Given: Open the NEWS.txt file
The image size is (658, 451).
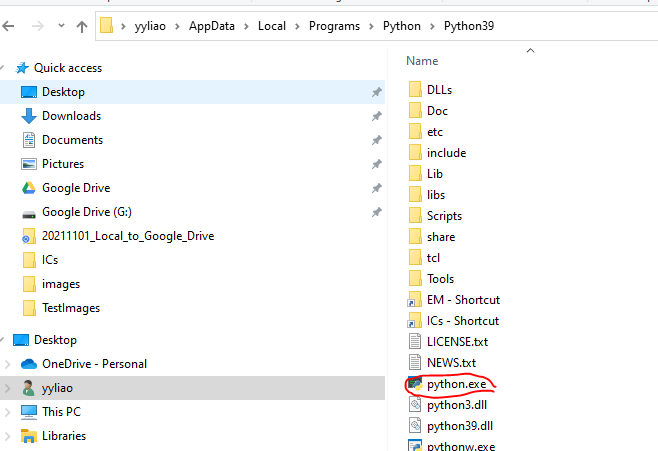Looking at the screenshot, I should [x=451, y=362].
